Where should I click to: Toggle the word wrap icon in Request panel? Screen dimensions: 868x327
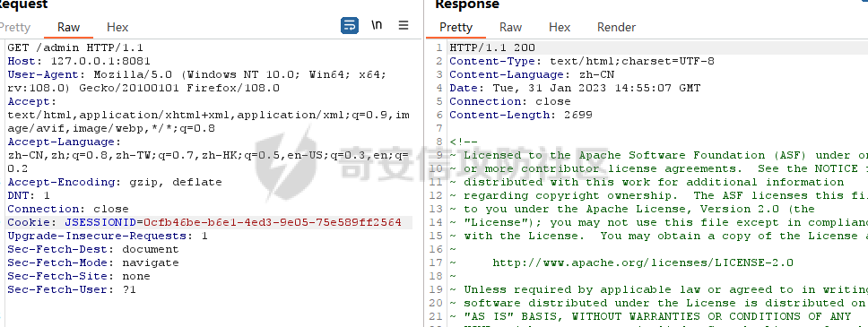click(350, 25)
